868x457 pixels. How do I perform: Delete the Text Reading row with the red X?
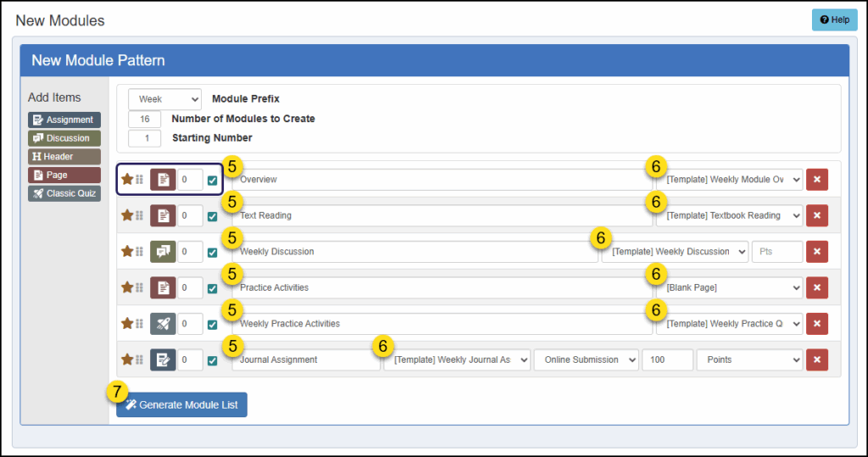pyautogui.click(x=817, y=215)
